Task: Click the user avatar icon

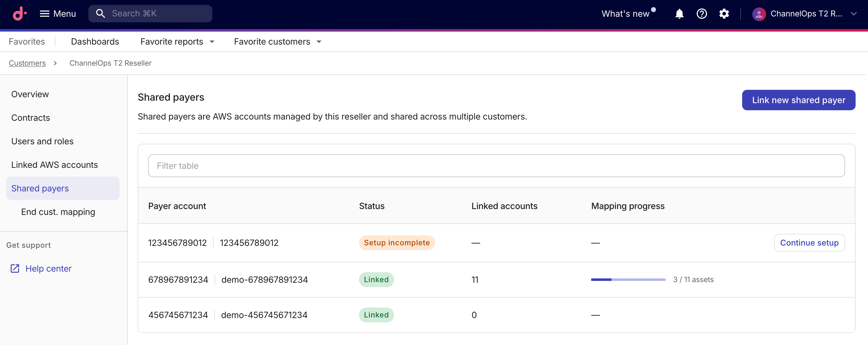Action: tap(759, 14)
